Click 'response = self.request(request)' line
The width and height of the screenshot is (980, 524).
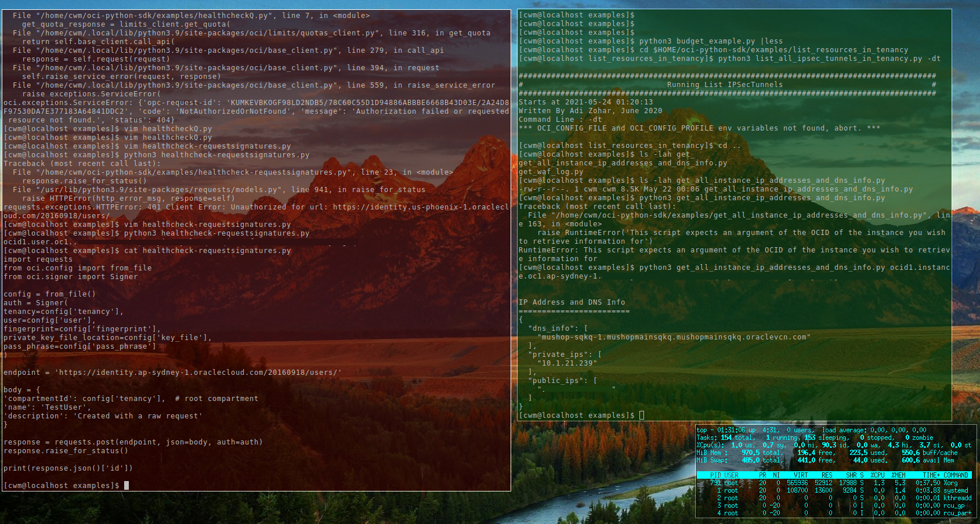96,59
